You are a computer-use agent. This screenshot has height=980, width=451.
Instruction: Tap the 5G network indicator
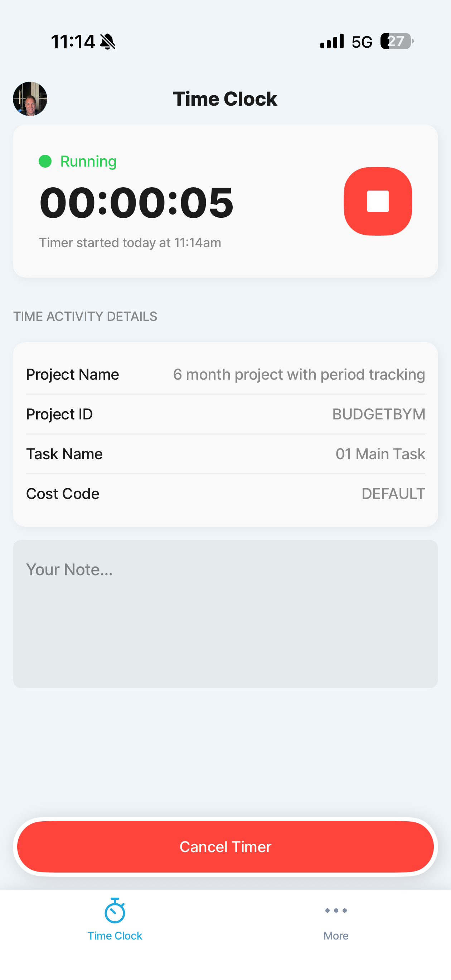[x=362, y=42]
